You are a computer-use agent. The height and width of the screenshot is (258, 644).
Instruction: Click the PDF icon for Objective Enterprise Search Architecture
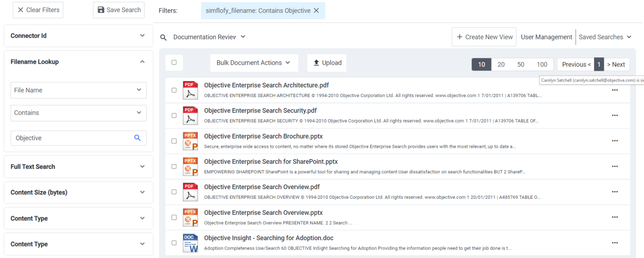190,90
